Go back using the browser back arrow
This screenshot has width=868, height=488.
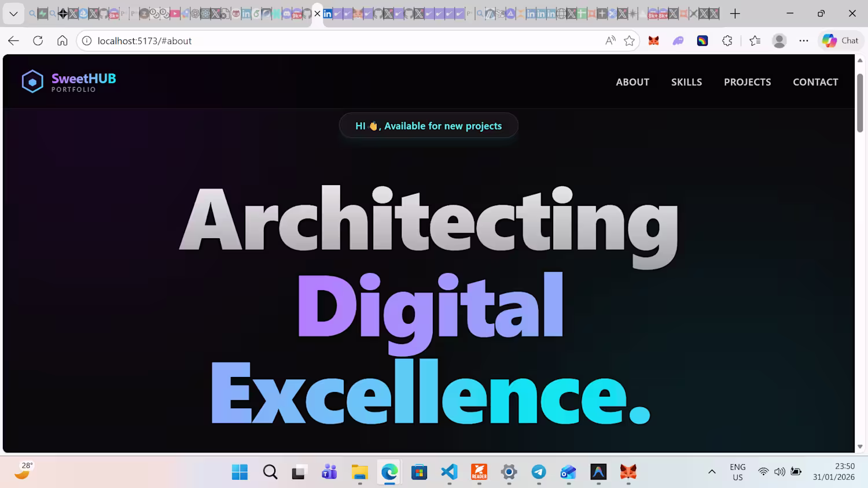point(13,40)
